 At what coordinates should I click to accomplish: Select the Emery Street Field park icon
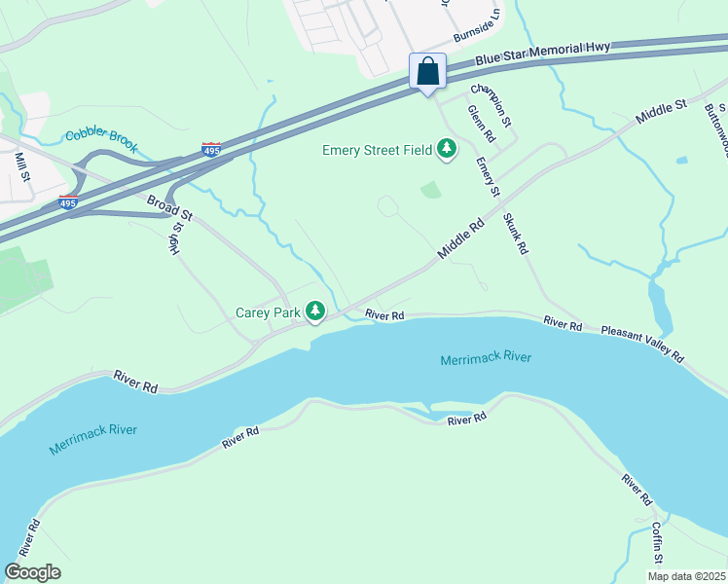[447, 150]
